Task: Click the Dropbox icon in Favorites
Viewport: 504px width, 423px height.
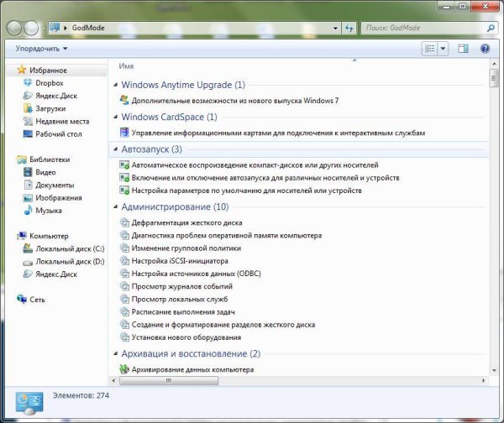Action: 28,83
